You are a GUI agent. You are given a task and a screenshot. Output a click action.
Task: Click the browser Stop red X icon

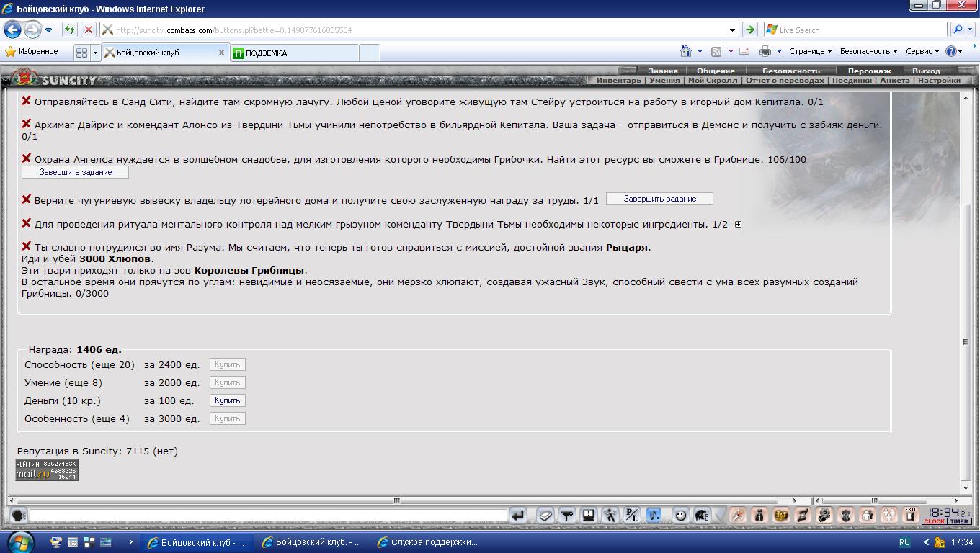88,30
